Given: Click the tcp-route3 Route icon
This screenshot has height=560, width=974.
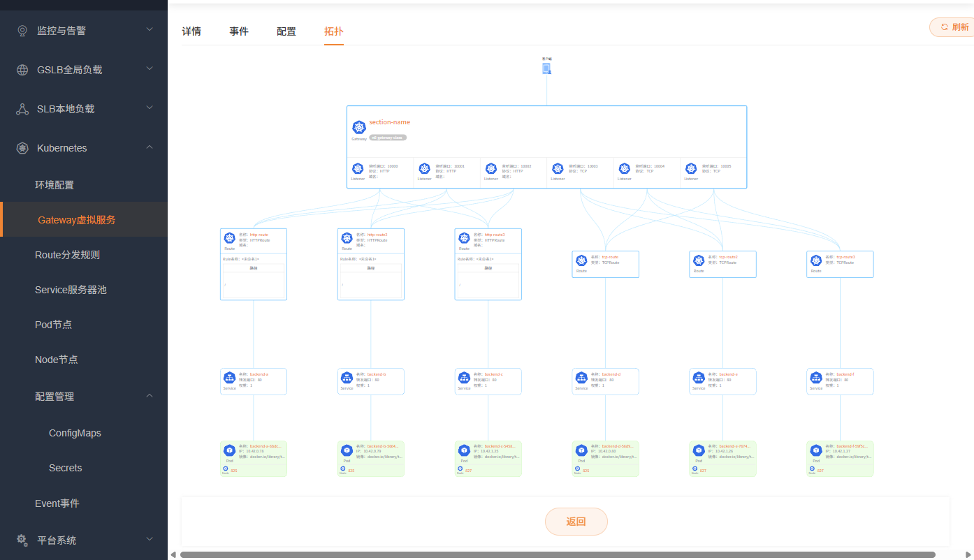Looking at the screenshot, I should point(816,260).
